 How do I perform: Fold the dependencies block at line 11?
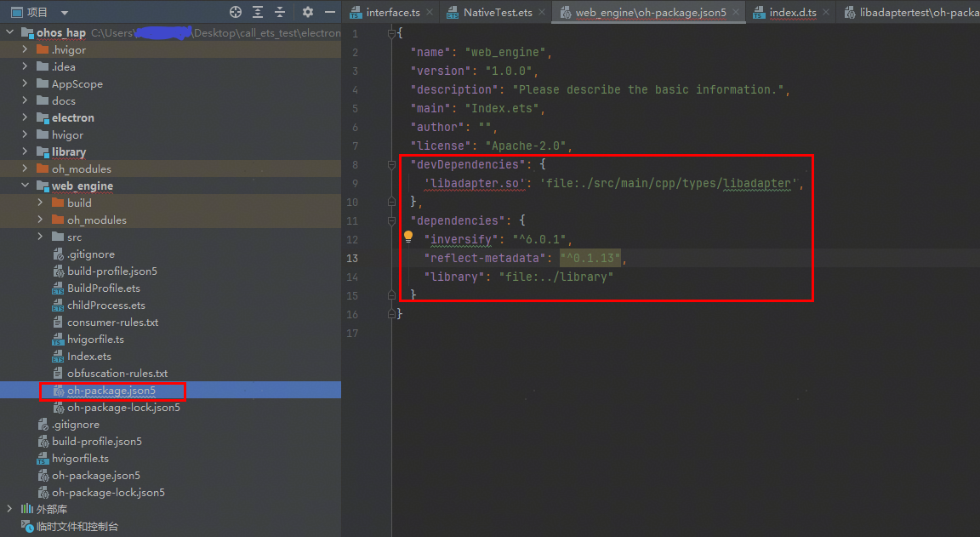[392, 220]
